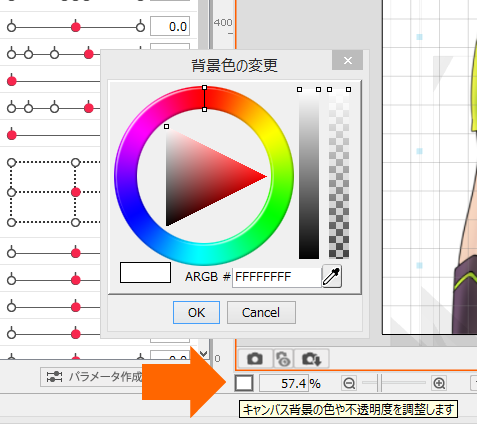This screenshot has width=477, height=424.
Task: Close the 背景色の変更 dialog
Action: (347, 60)
